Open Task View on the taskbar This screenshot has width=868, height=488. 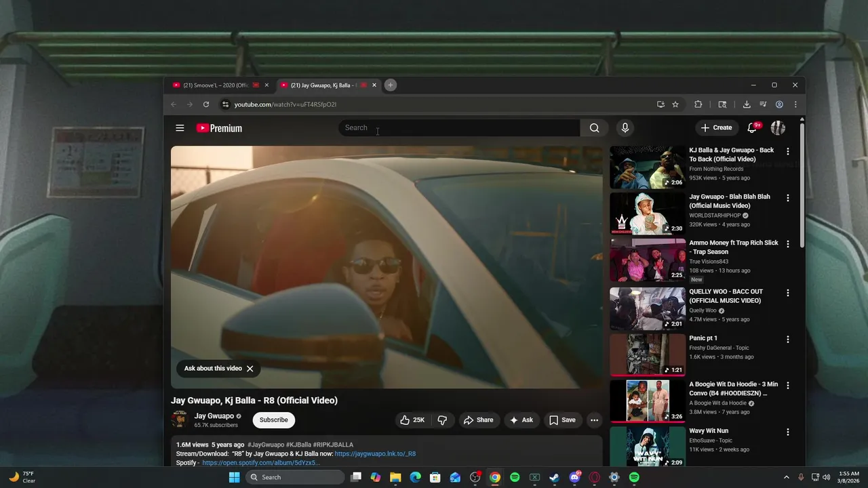(x=355, y=477)
